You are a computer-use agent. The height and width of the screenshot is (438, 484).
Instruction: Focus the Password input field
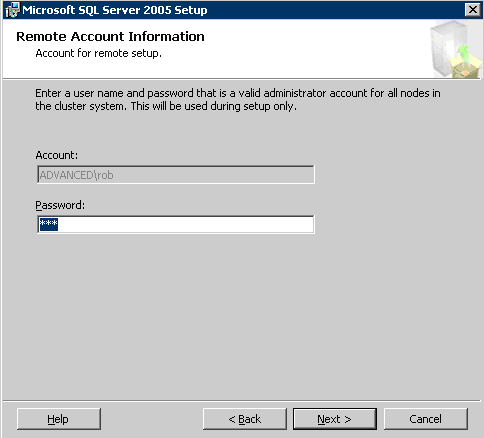tap(176, 225)
